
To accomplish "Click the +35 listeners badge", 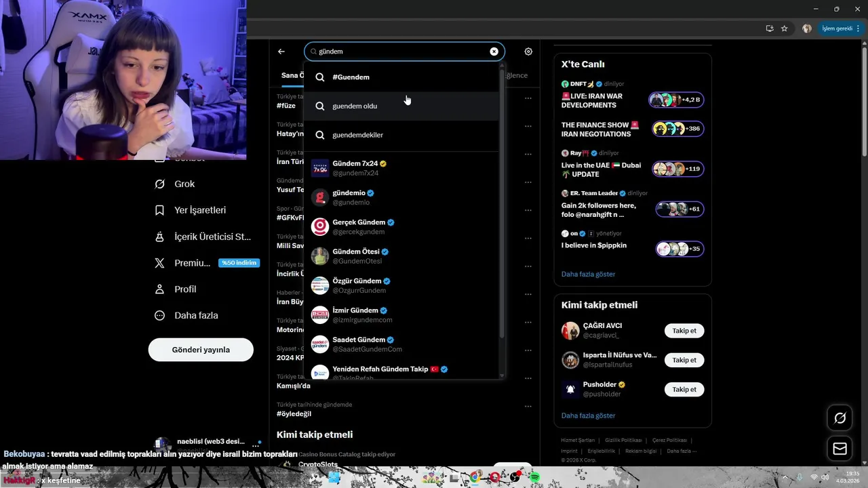I will [680, 249].
